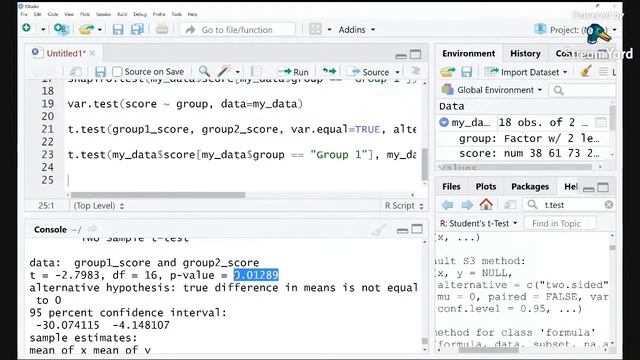Click the var.test line in editor
This screenshot has height=360, width=640.
(185, 104)
